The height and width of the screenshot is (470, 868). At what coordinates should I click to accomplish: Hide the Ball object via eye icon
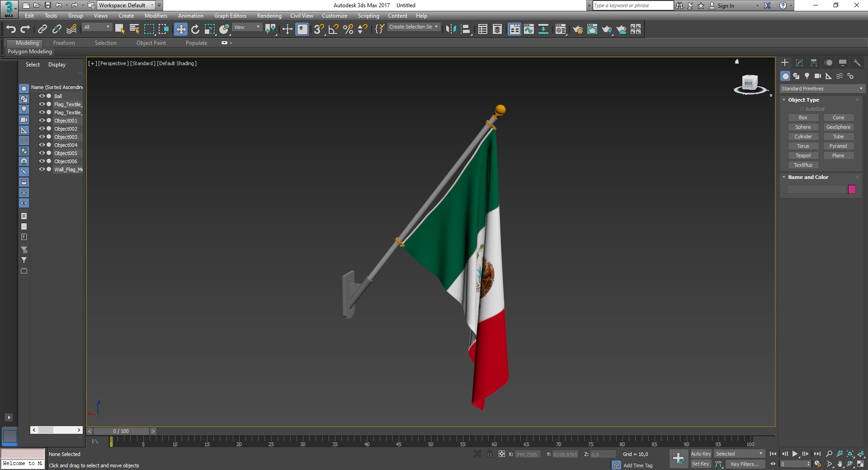[42, 96]
